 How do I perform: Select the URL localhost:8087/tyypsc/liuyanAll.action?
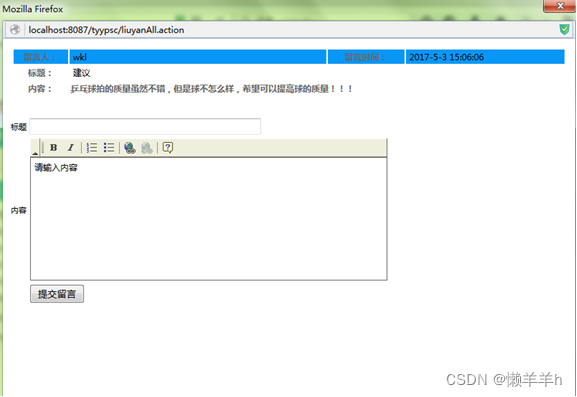(106, 30)
